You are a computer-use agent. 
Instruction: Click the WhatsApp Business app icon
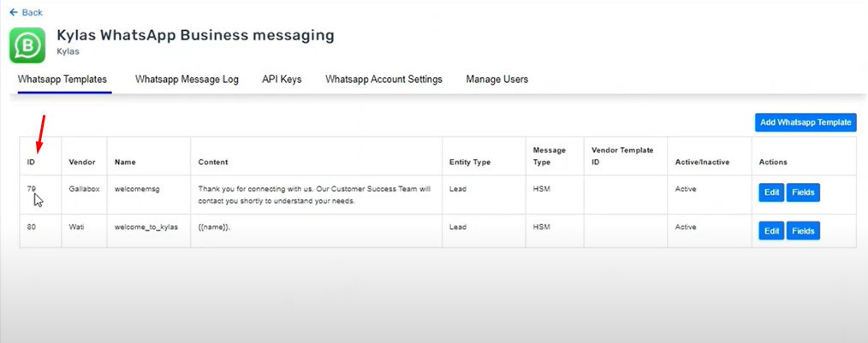(x=27, y=45)
